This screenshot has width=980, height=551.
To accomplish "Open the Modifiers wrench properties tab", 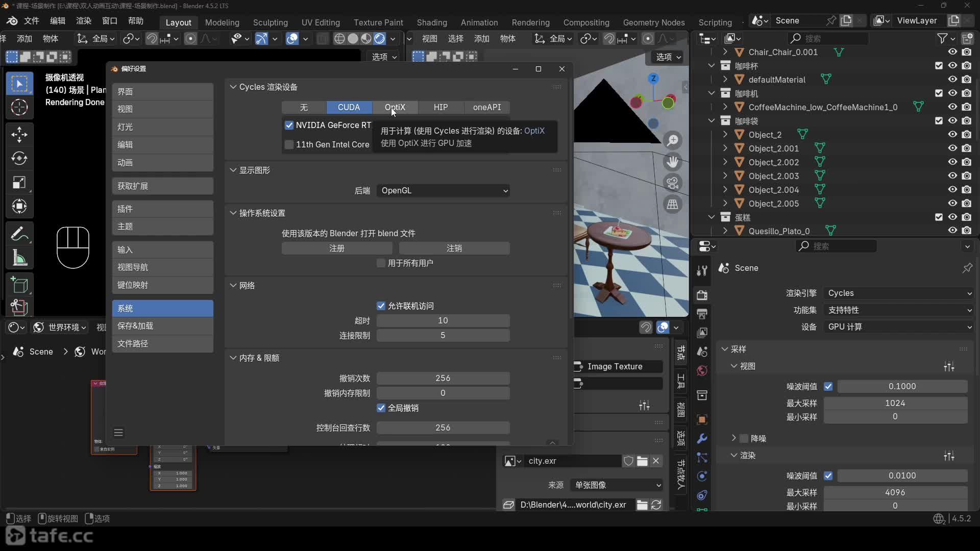I will (702, 439).
